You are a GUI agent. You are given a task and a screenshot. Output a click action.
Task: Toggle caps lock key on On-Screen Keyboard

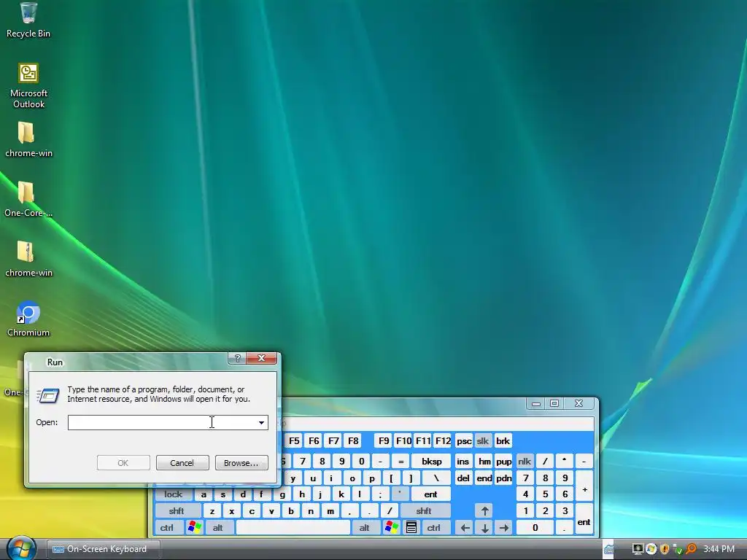click(174, 494)
